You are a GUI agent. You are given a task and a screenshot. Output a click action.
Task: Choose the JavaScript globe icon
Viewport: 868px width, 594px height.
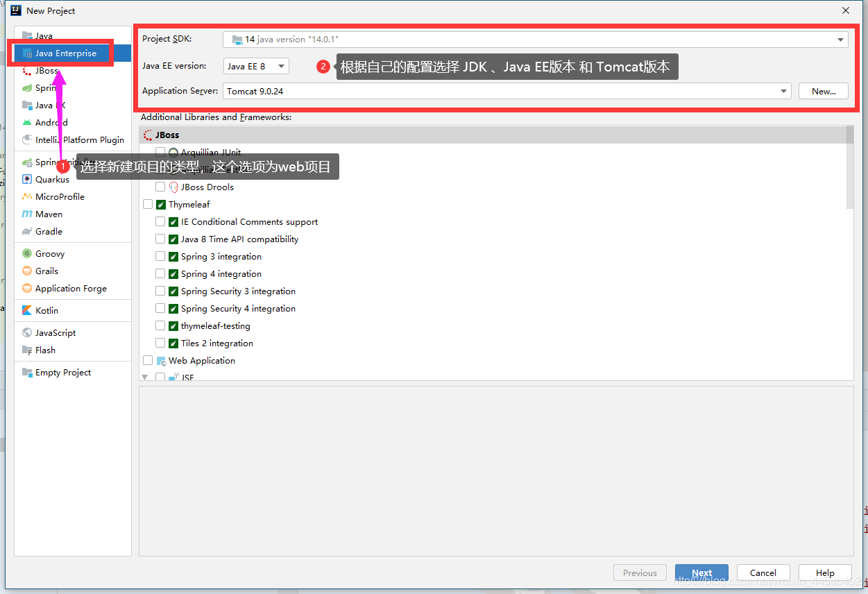(27, 333)
